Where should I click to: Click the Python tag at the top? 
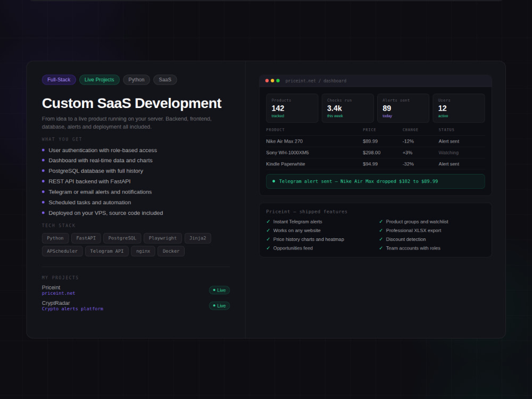point(136,80)
